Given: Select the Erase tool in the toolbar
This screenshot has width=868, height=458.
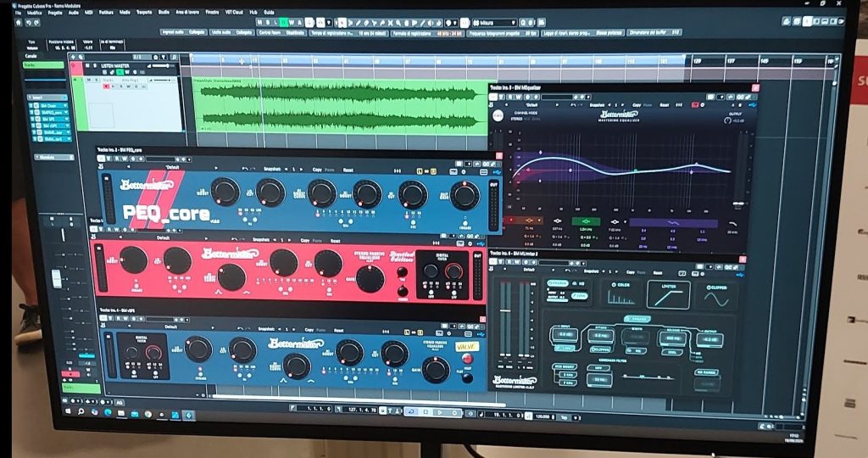Looking at the screenshot, I should click(366, 23).
